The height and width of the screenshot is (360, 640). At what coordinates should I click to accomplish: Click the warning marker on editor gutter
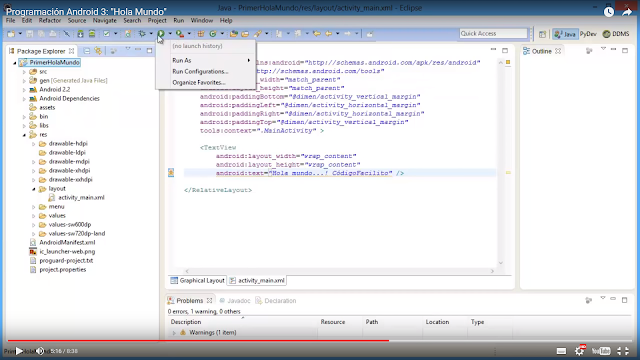(171, 173)
